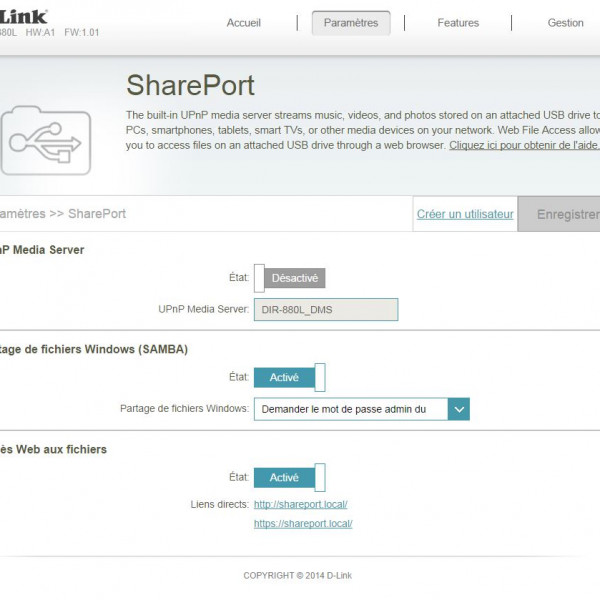Disable the Windows file sharing (SAMBA) toggle
Screen dimensions: 600x600
click(x=290, y=378)
